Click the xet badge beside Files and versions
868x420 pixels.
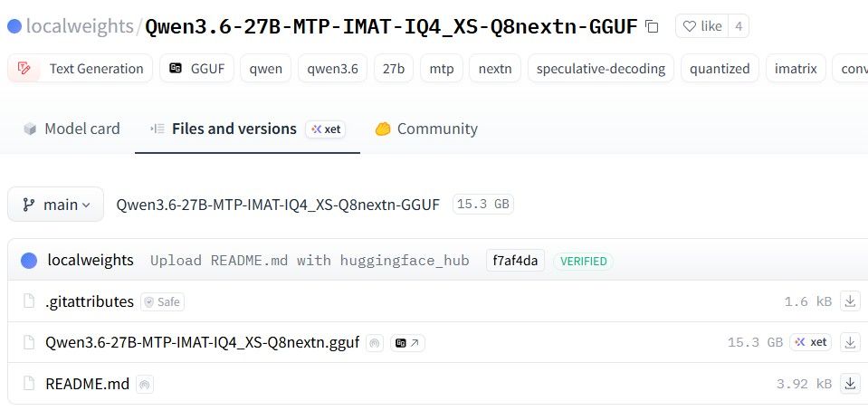coord(326,129)
